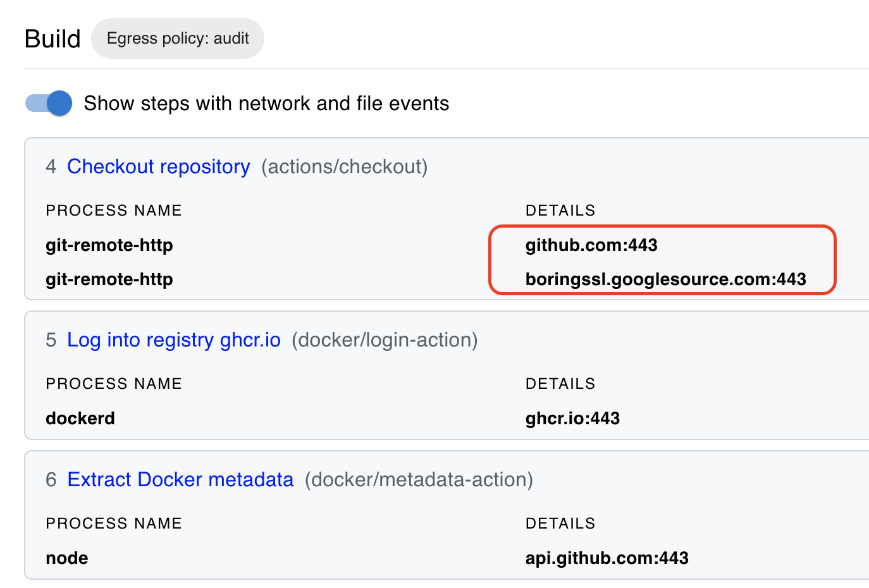This screenshot has height=588, width=869.
Task: Open the Extract Docker metadata step link
Action: [180, 479]
